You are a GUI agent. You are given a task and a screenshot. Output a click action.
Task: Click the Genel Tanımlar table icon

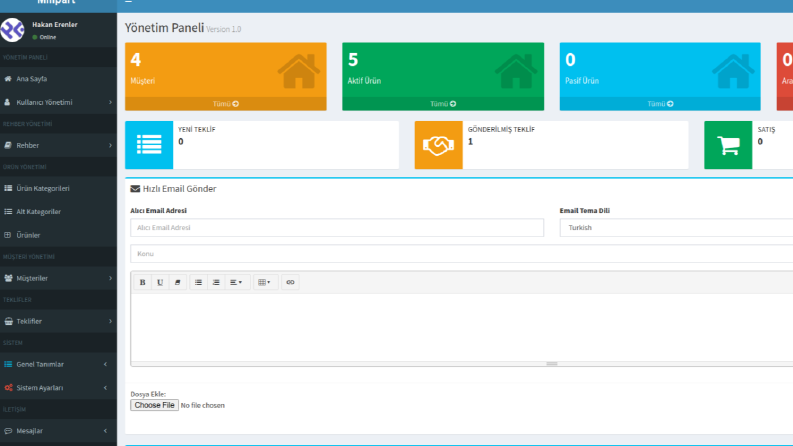coord(8,364)
